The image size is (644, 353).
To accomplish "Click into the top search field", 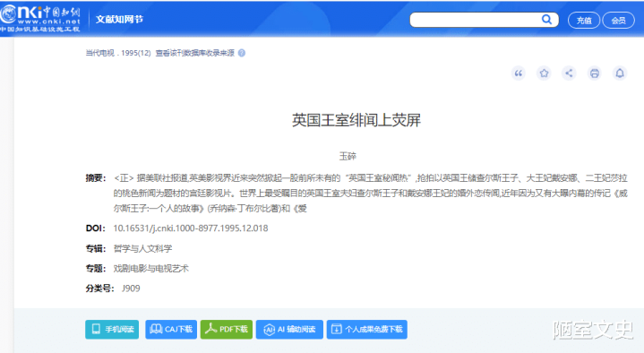I will (x=476, y=20).
